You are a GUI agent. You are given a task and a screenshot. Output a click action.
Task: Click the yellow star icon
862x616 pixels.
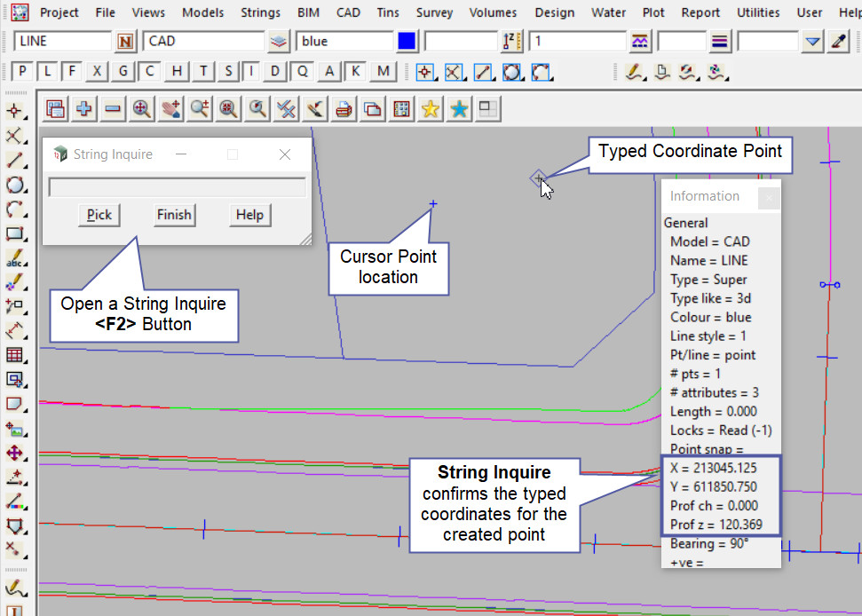point(431,109)
